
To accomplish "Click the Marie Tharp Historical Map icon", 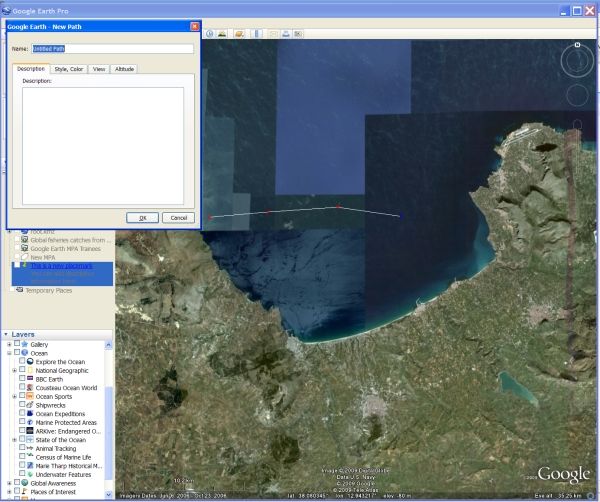I will (30, 465).
